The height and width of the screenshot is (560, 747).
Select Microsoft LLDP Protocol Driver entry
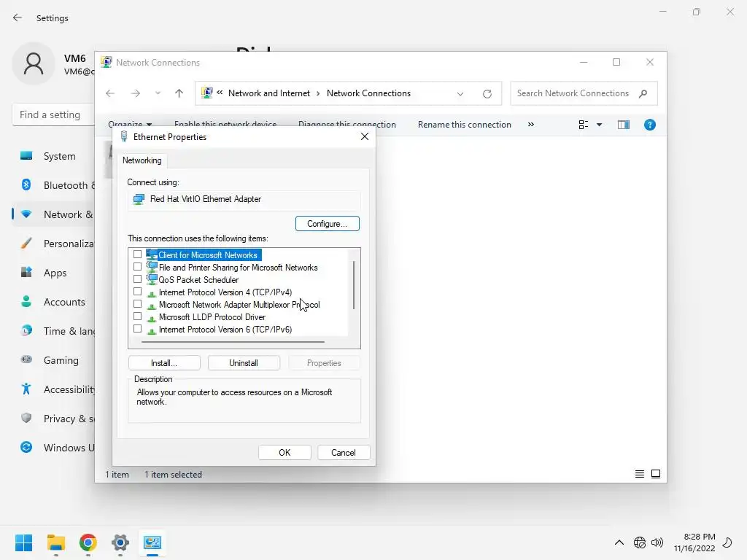212,317
